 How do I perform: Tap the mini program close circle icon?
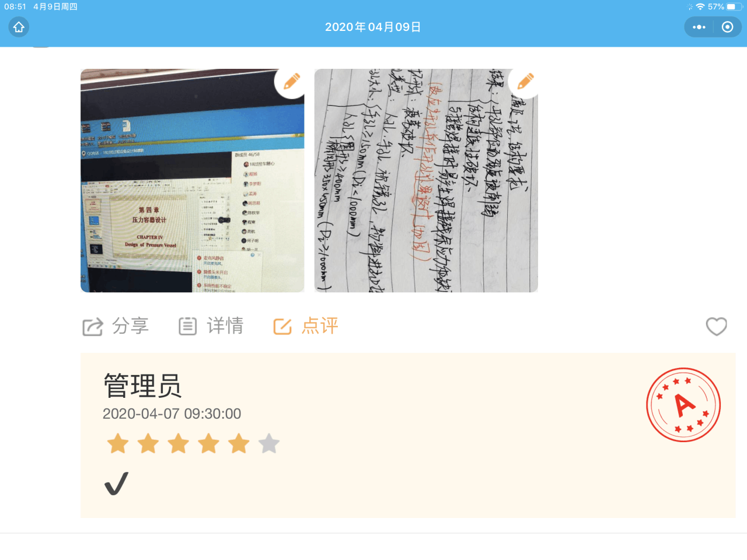pos(727,27)
